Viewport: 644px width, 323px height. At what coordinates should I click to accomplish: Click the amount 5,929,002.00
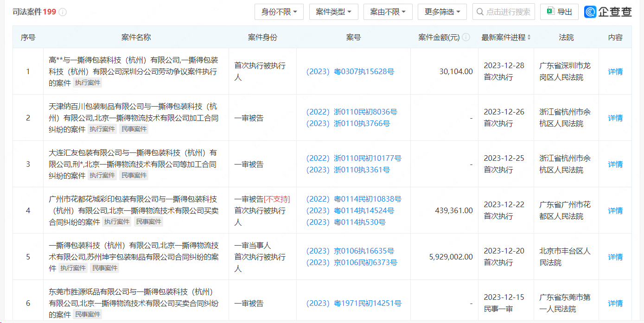[x=450, y=257]
